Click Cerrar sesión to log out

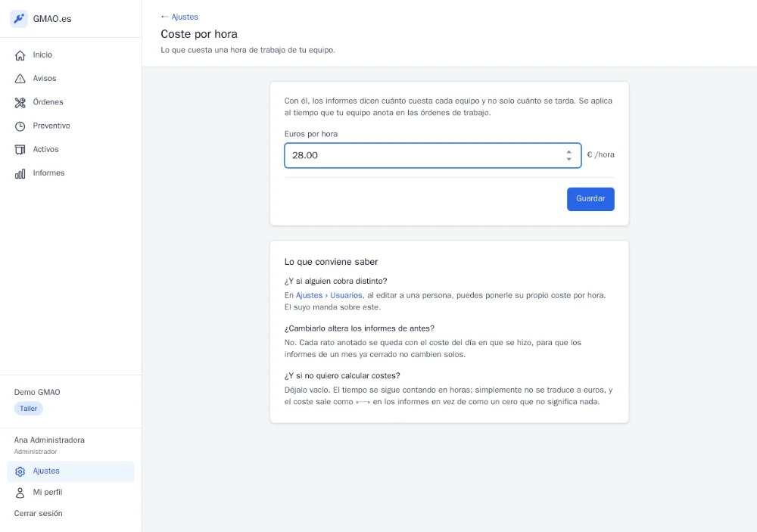pos(38,513)
